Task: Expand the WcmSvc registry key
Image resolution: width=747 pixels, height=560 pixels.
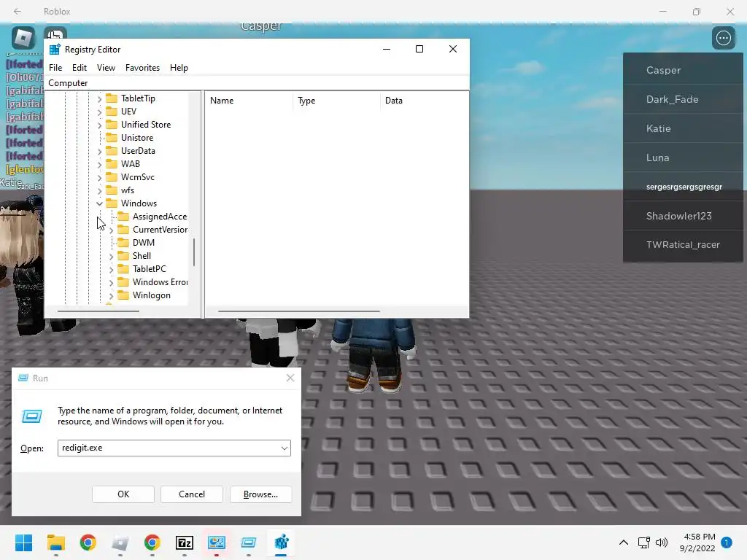Action: (99, 178)
